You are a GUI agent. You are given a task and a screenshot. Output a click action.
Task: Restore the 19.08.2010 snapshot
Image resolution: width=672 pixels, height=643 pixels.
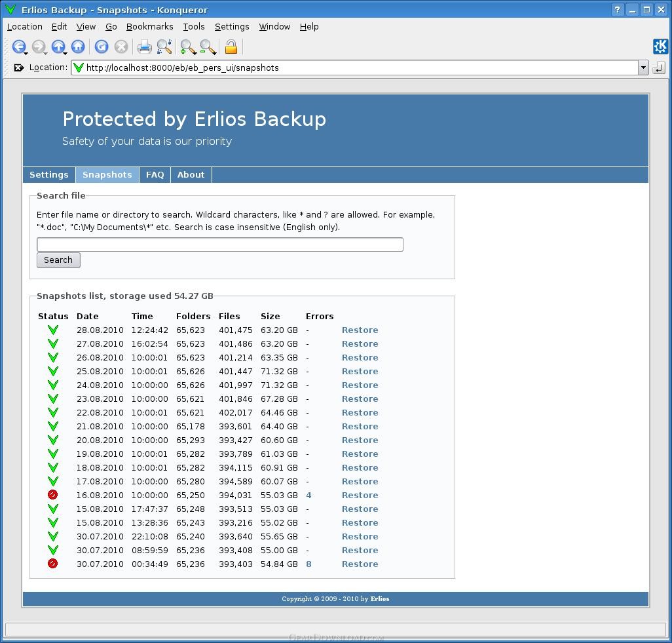tap(360, 454)
